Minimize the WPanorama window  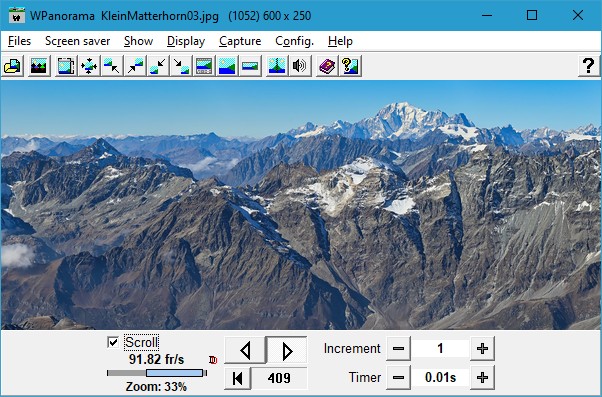pos(487,16)
